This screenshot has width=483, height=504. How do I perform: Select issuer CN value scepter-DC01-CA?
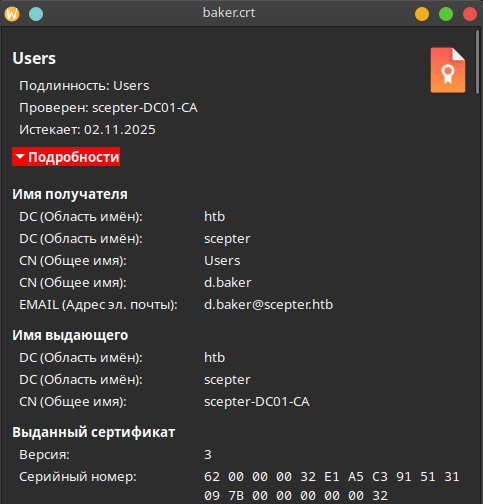coord(257,402)
